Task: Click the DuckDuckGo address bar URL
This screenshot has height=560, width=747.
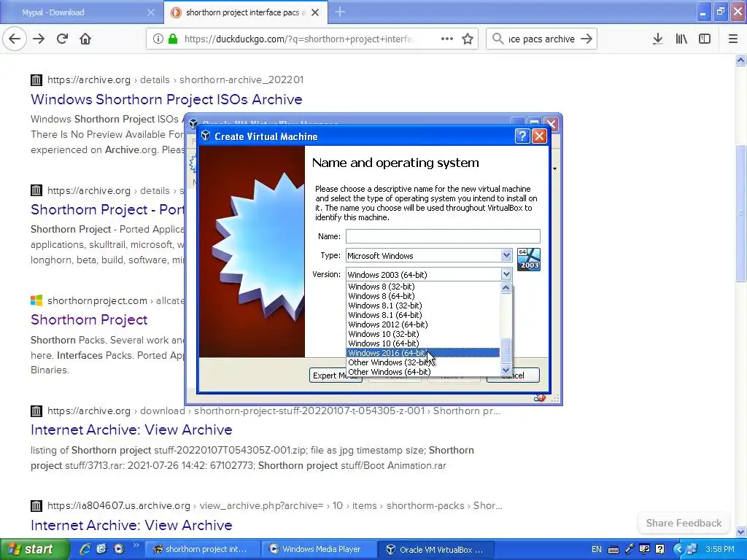Action: 298,39
